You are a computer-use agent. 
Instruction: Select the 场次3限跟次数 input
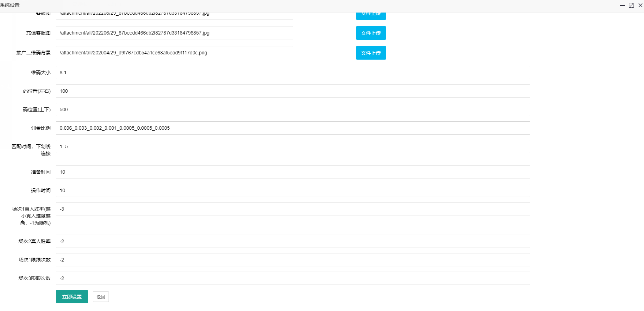coord(293,278)
